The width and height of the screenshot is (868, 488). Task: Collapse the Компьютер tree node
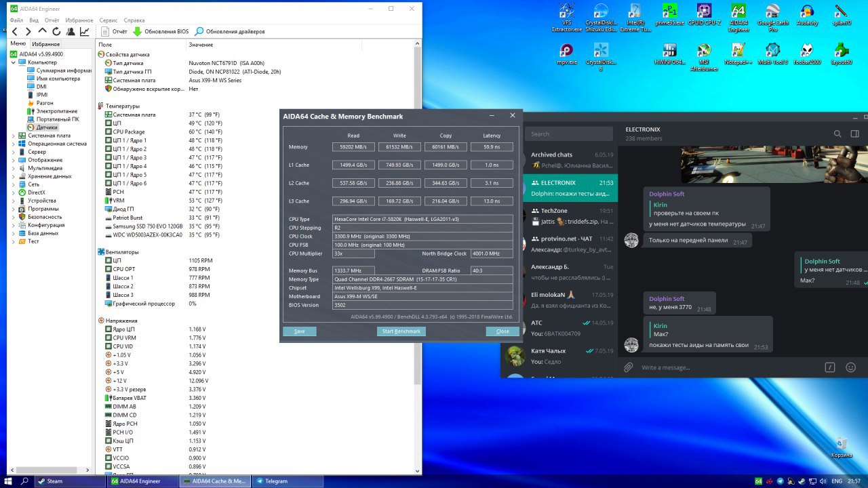point(13,62)
